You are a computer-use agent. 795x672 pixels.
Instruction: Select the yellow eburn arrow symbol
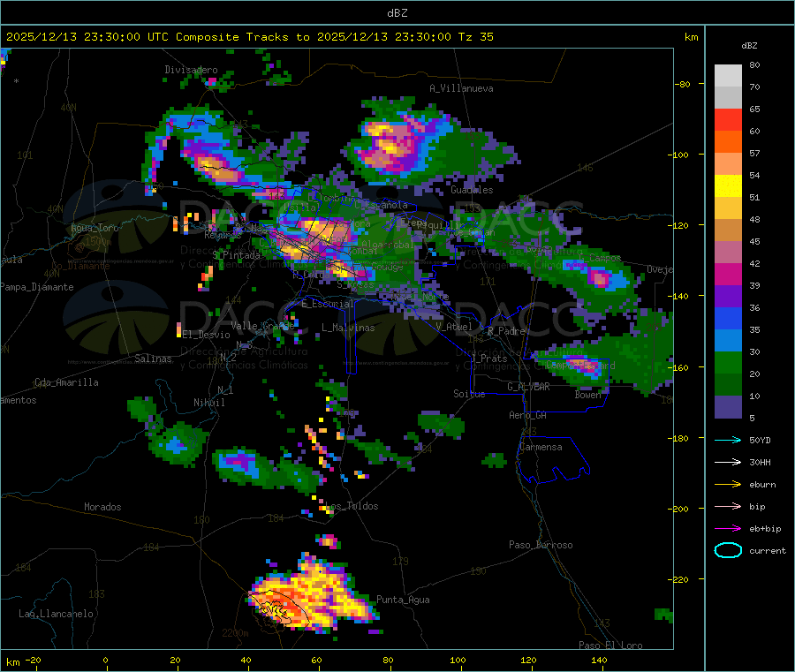tap(728, 484)
